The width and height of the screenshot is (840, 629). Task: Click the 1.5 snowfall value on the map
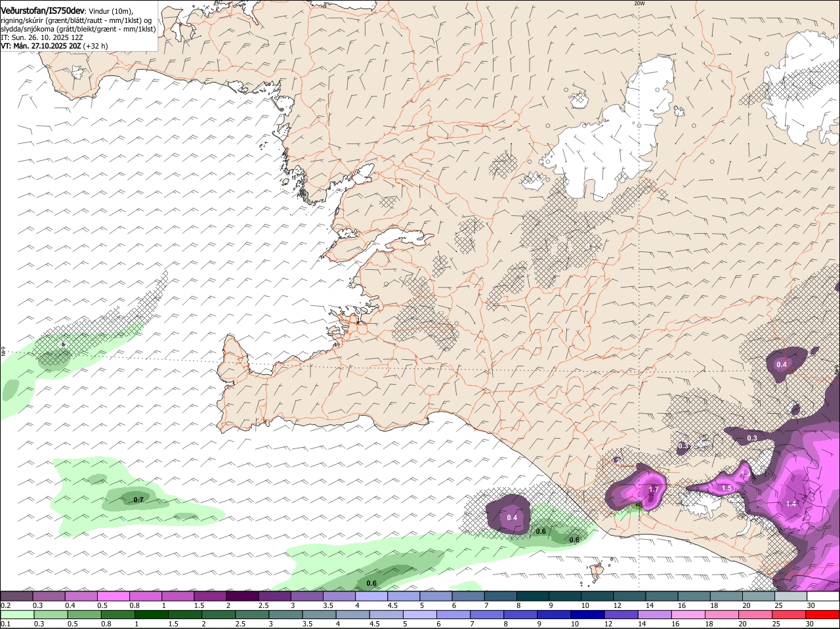coord(726,488)
